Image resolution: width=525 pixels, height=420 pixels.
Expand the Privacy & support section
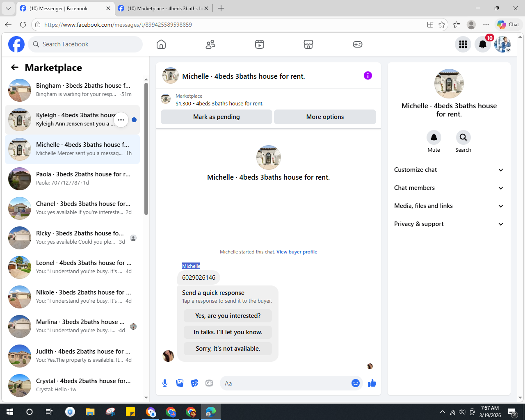[x=449, y=224]
